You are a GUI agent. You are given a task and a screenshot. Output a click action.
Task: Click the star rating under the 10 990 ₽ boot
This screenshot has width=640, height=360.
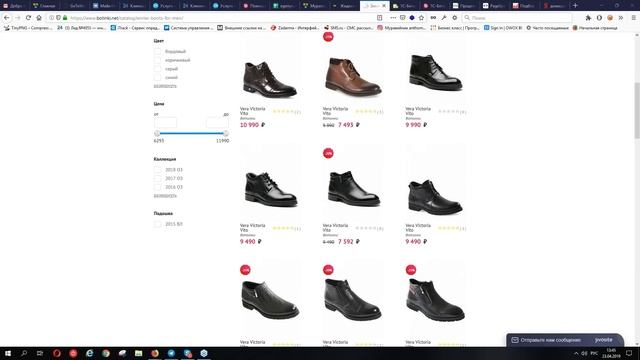tap(283, 111)
